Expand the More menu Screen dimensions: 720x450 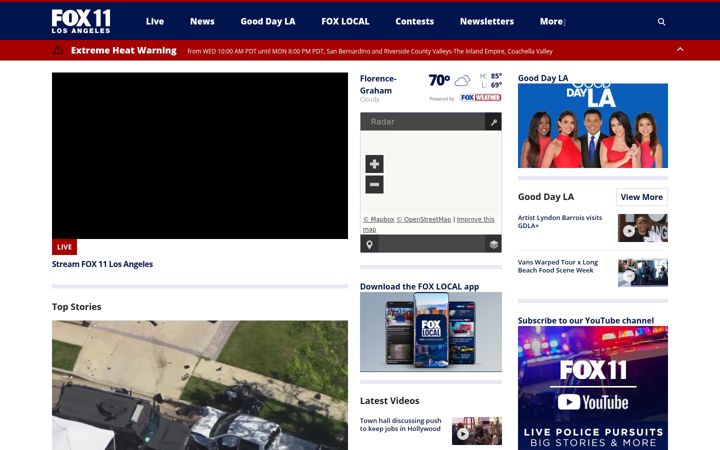click(x=552, y=22)
